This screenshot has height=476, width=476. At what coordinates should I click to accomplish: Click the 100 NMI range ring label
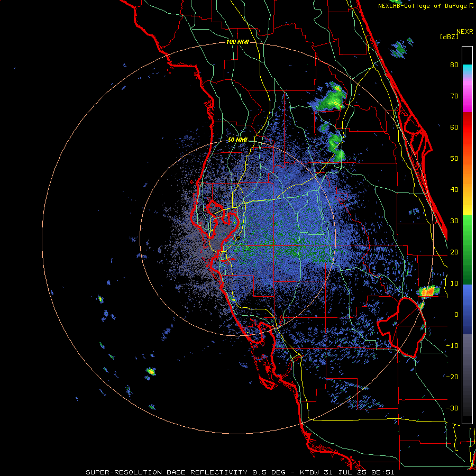click(237, 42)
